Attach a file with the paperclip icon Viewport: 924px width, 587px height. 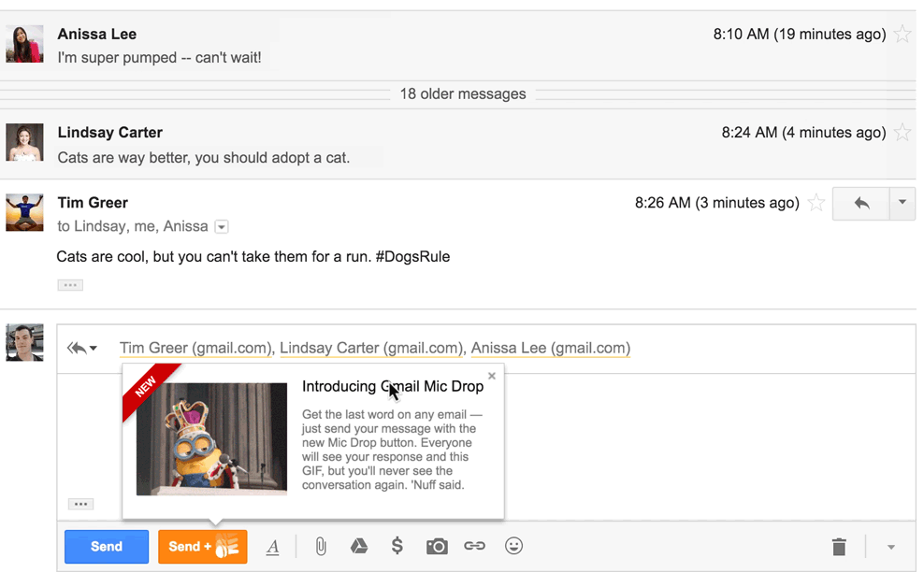(321, 547)
